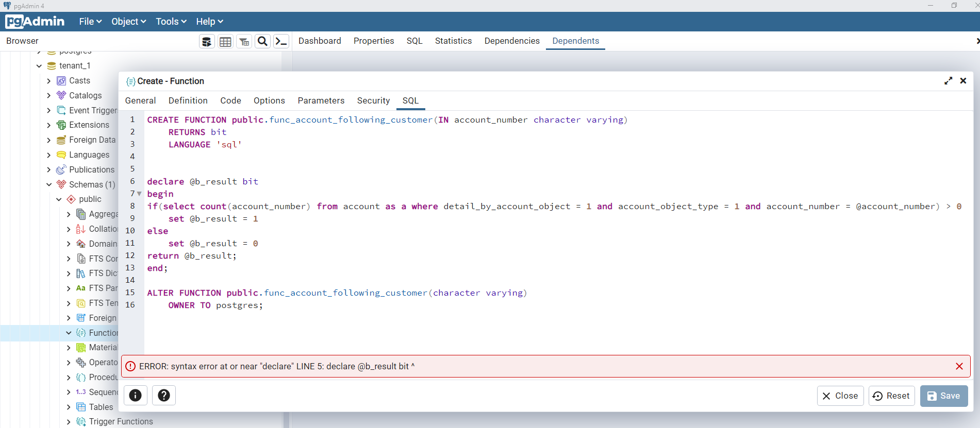Open the dialog's Parameters tab

pyautogui.click(x=321, y=100)
